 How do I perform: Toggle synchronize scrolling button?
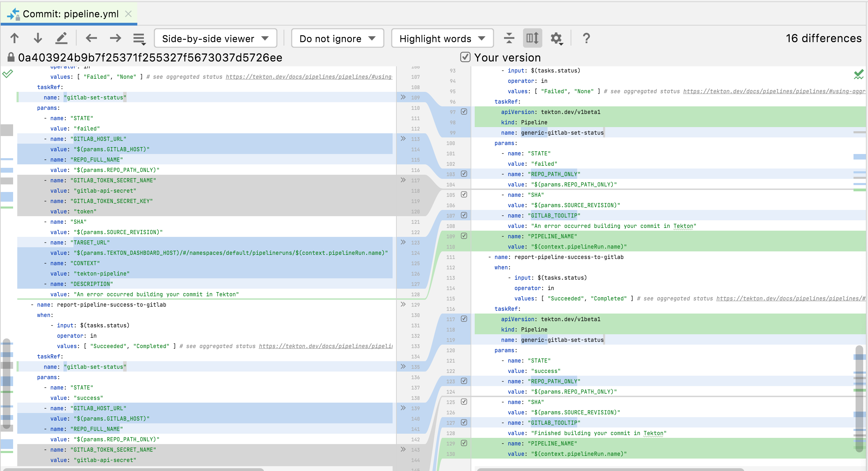click(532, 38)
